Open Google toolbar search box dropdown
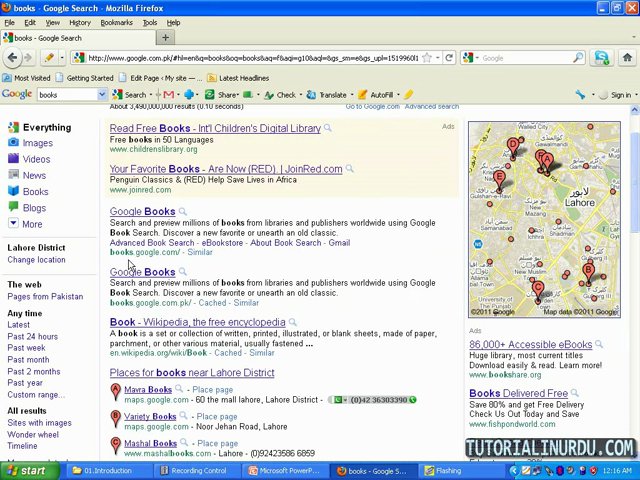The height and width of the screenshot is (480, 640). pyautogui.click(x=102, y=95)
